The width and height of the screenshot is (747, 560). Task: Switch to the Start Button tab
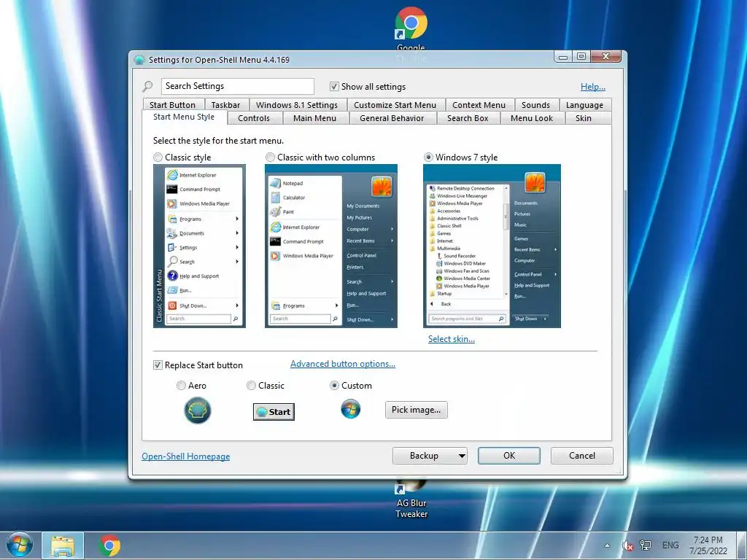tap(172, 105)
